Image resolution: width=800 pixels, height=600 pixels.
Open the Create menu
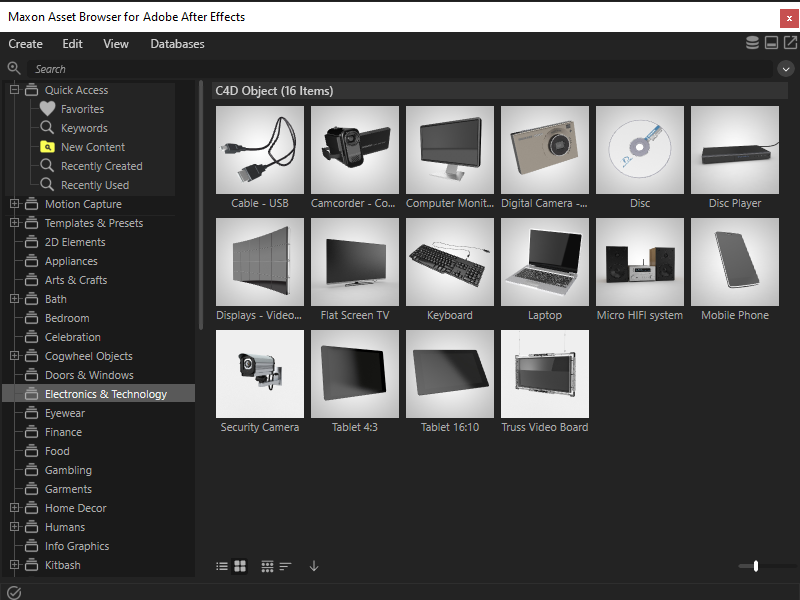click(25, 43)
